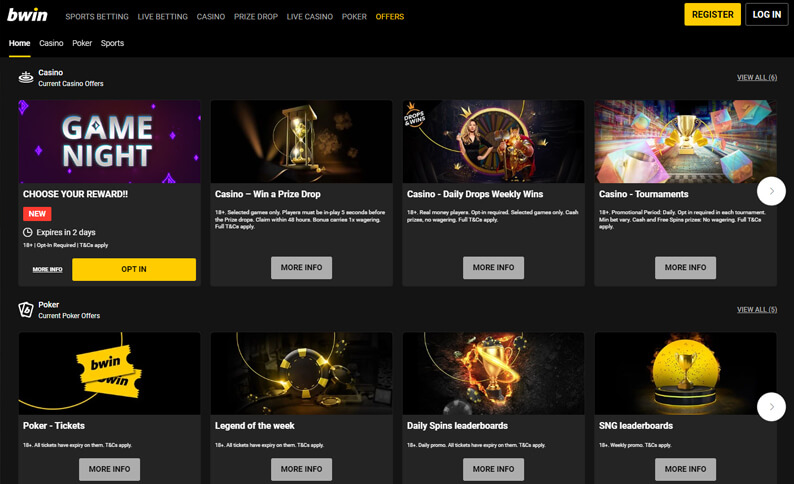Click the Expires in 2 days text
This screenshot has height=484, width=794.
click(x=66, y=232)
